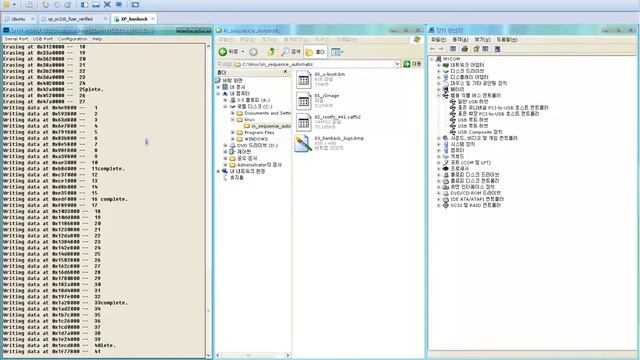Select the linux folder in the folder tree
The width and height of the screenshot is (640, 360).
(x=246, y=120)
